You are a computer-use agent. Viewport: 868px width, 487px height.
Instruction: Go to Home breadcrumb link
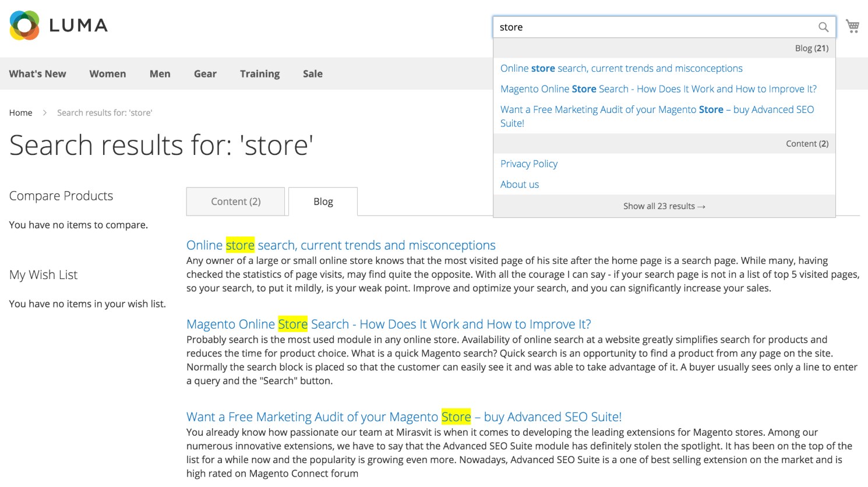coord(20,113)
